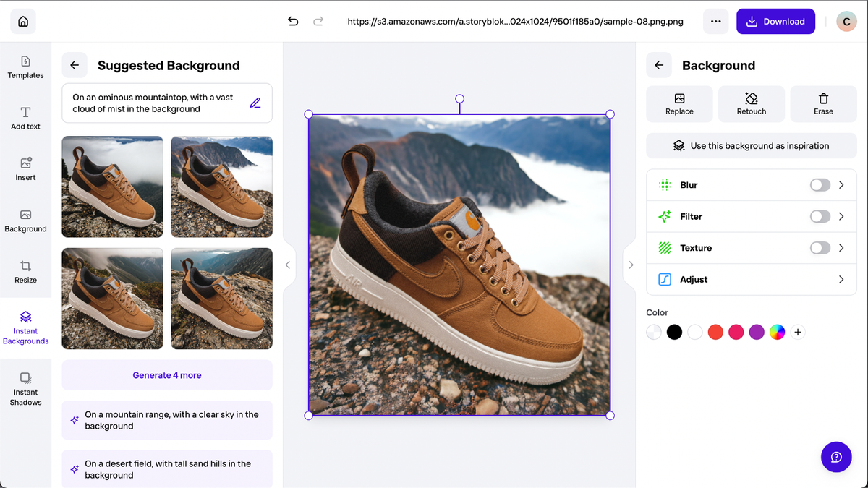Pick the black background color swatch
The width and height of the screenshot is (868, 488).
pos(674,332)
